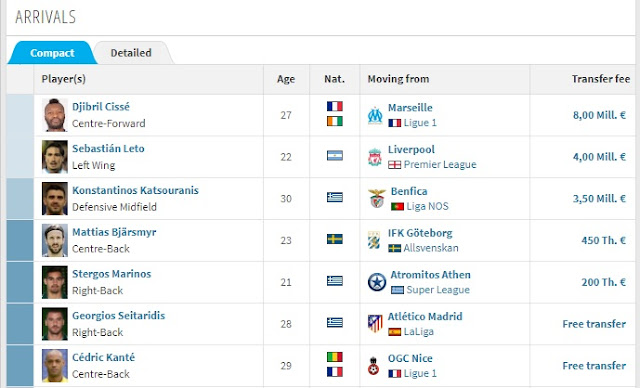Viewport: 640px width, 388px height.
Task: Click the 8,00 Mill. € transfer fee
Action: (599, 115)
